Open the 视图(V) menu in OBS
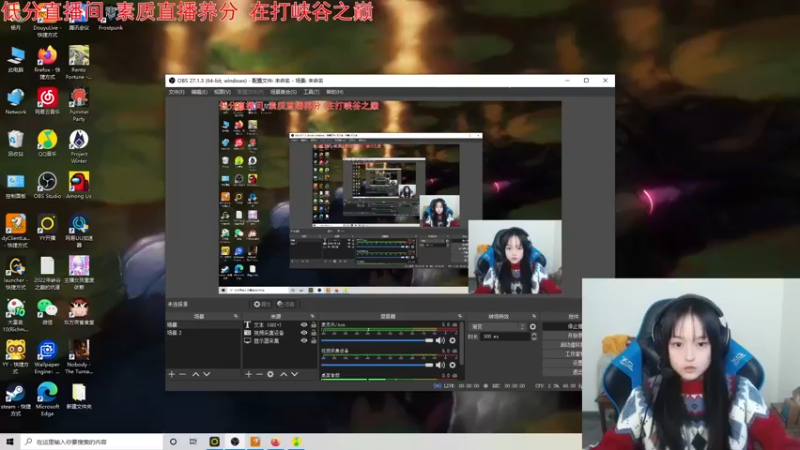Image resolution: width=800 pixels, height=450 pixels. tap(222, 92)
